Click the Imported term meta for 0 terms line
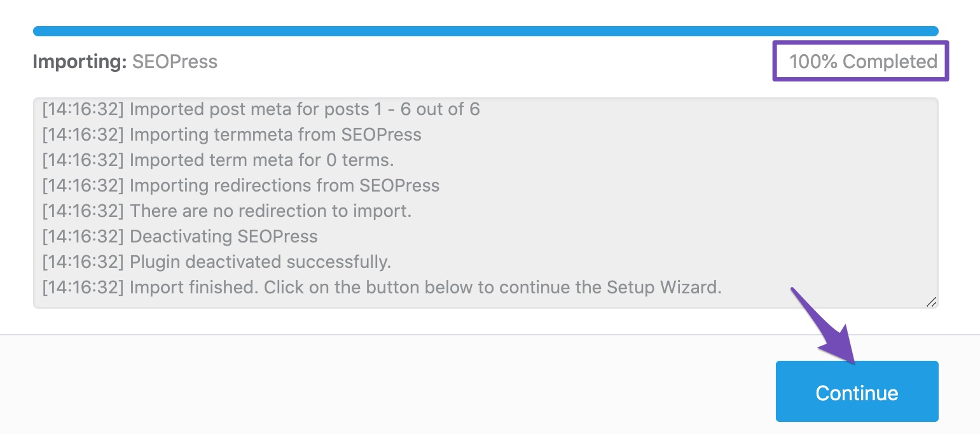 (x=218, y=160)
